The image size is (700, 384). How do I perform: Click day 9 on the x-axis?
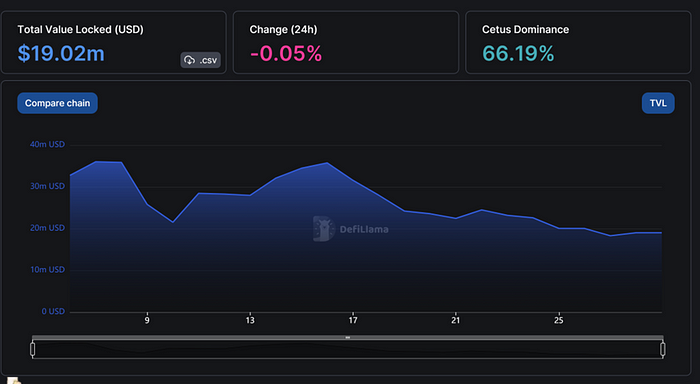click(x=147, y=320)
